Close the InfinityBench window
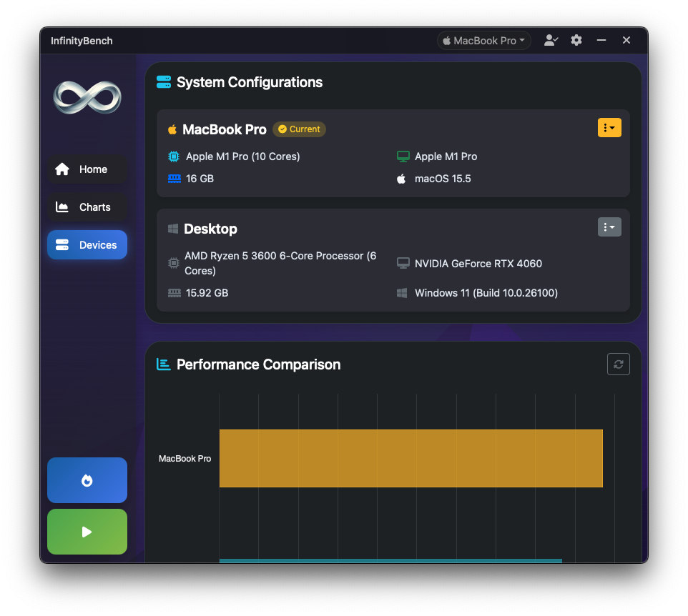Viewport: 688px width, 616px height. pos(626,40)
